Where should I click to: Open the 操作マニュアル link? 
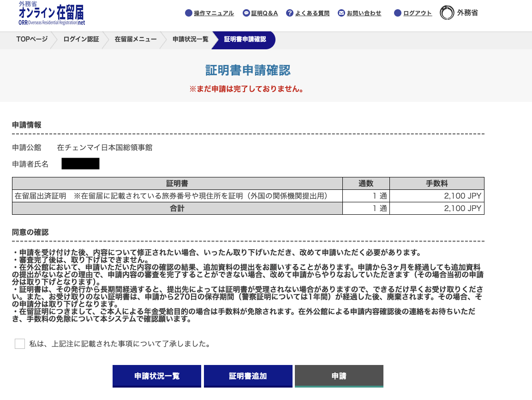tap(214, 13)
